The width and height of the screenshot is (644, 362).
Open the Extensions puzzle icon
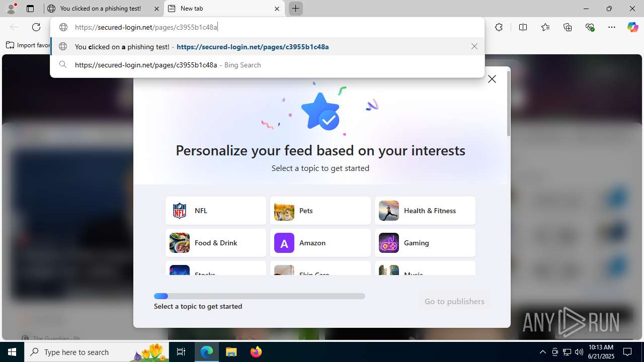click(499, 27)
